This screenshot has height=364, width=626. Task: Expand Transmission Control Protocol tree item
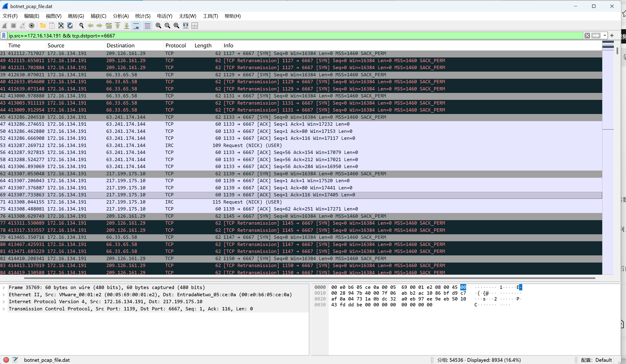(x=4, y=309)
